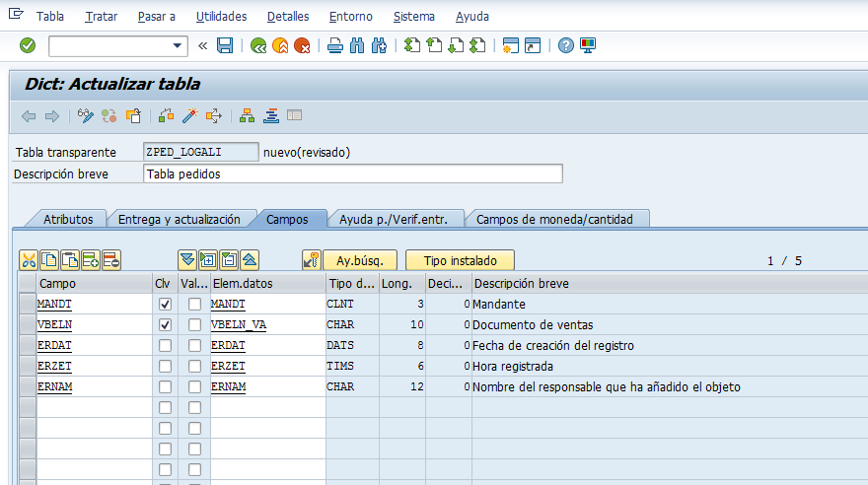Cancel with the red X icon
Screen dimensions: 868x485
[x=302, y=45]
